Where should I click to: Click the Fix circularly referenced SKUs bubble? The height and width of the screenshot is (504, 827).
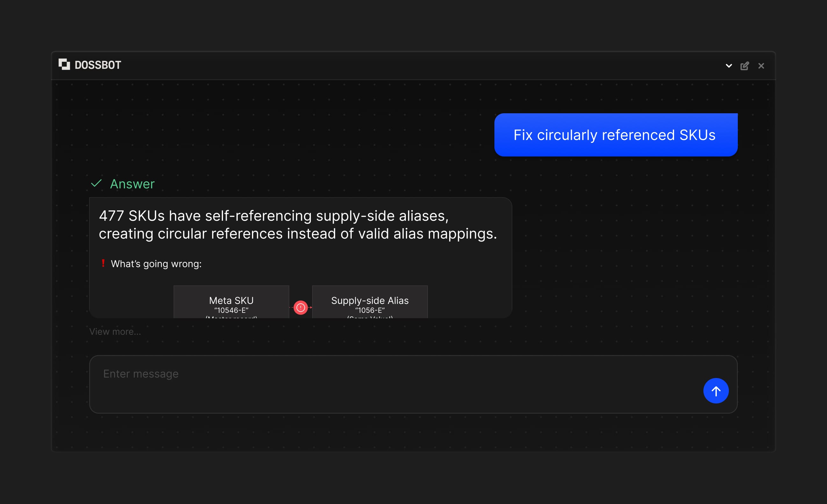(x=615, y=135)
